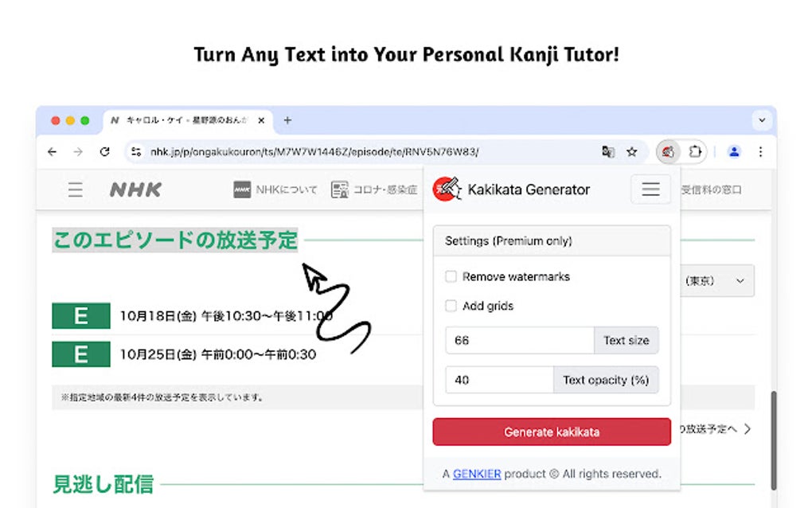This screenshot has height=508, width=812.
Task: Bookmark this page with the star icon
Action: [631, 151]
